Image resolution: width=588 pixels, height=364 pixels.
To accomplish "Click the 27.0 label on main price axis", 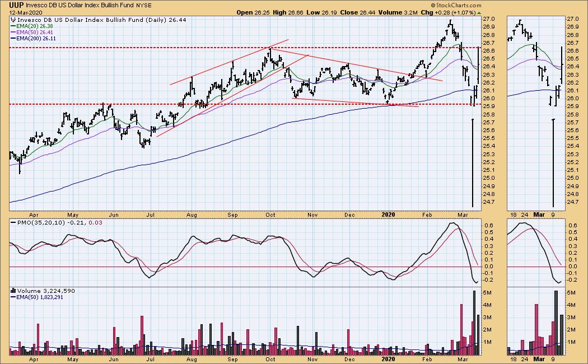I will coord(489,18).
